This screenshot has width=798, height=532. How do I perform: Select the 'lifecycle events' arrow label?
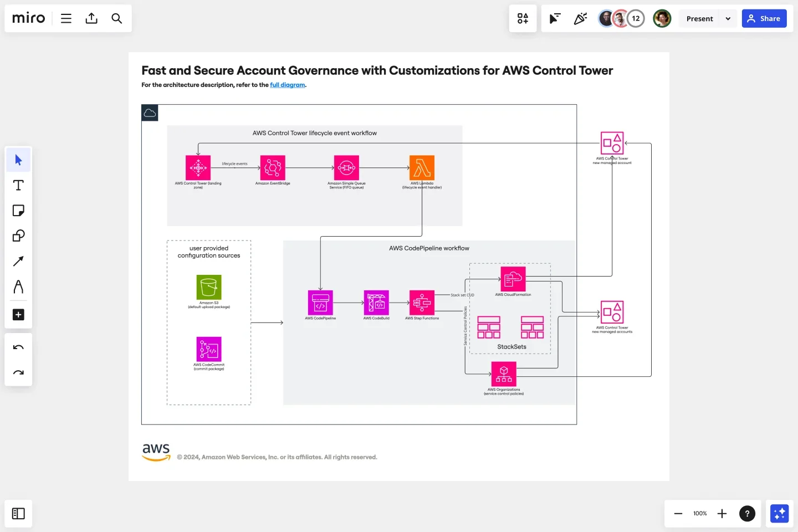coord(235,163)
